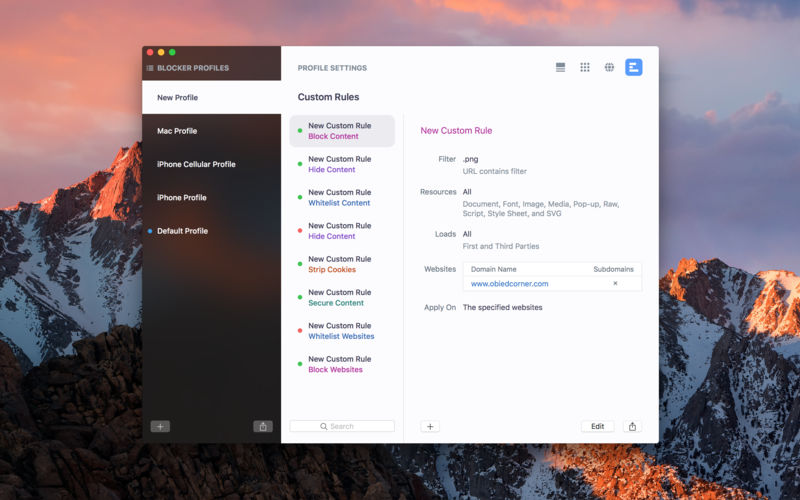Click the search magnifier icon
The height and width of the screenshot is (500, 800).
click(323, 426)
